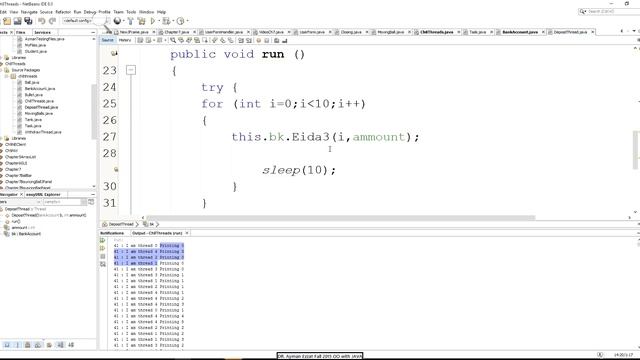Switch to the Task.java editor tab
The width and height of the screenshot is (640, 360).
pos(477,32)
